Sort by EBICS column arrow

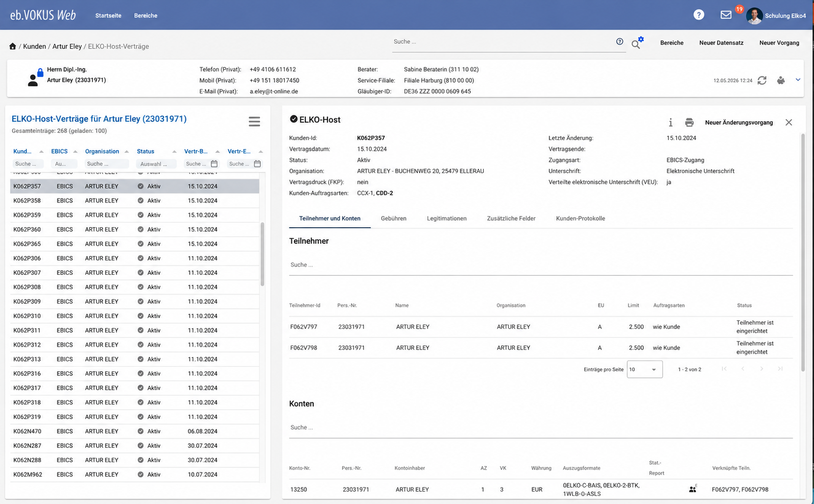coord(75,152)
